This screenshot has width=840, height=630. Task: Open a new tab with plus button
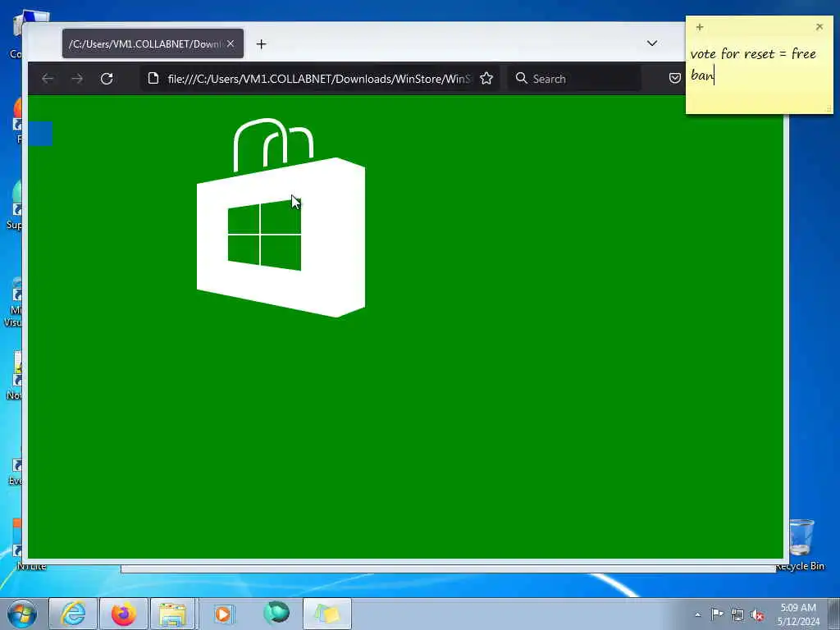pyautogui.click(x=262, y=44)
